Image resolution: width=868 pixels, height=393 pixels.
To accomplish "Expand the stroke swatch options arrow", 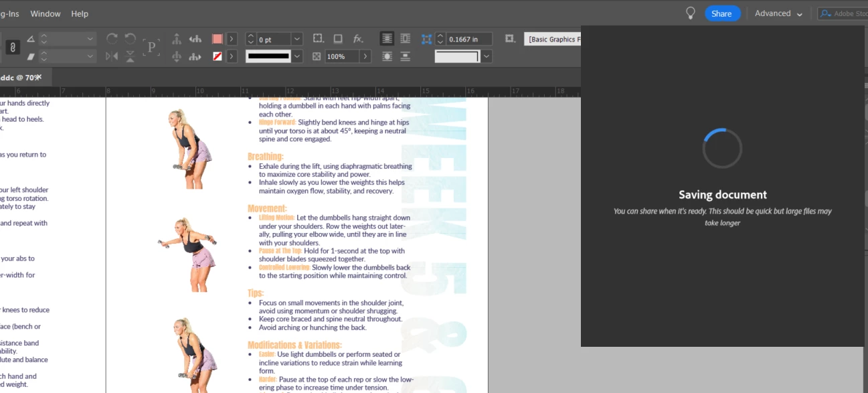I will (232, 56).
